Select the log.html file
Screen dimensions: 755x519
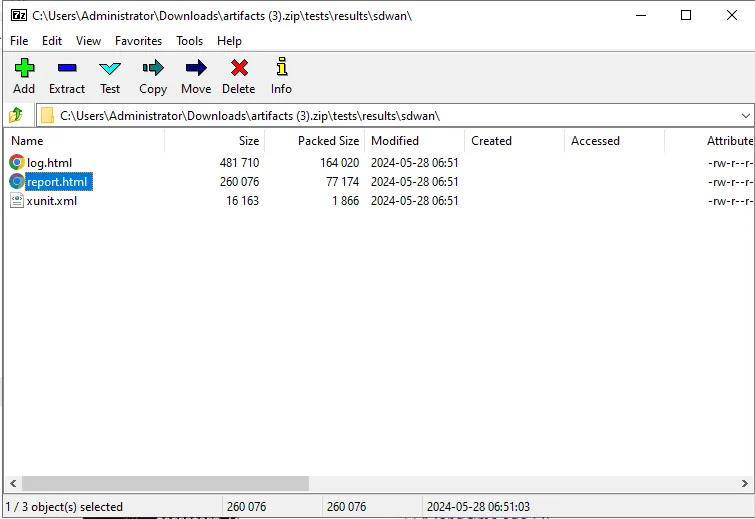(49, 162)
